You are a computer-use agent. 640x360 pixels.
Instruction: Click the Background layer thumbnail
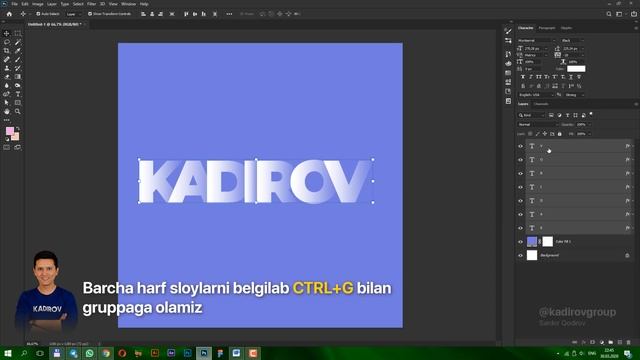pos(532,255)
